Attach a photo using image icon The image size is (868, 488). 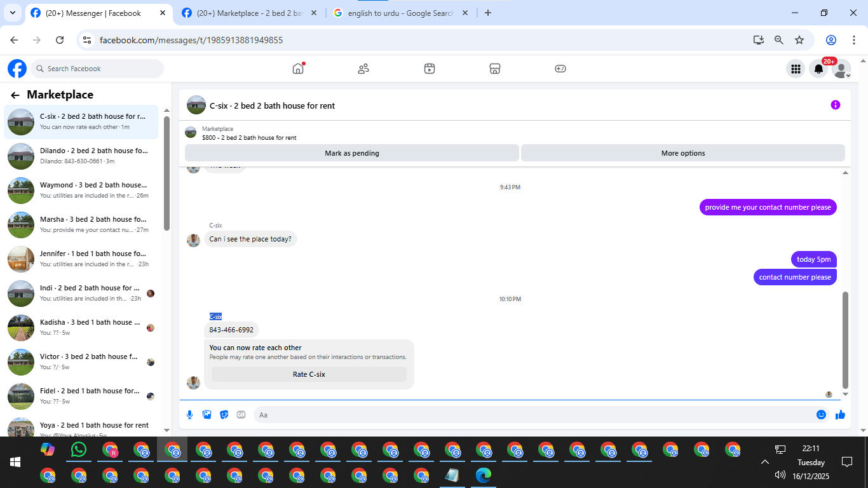coord(207,415)
